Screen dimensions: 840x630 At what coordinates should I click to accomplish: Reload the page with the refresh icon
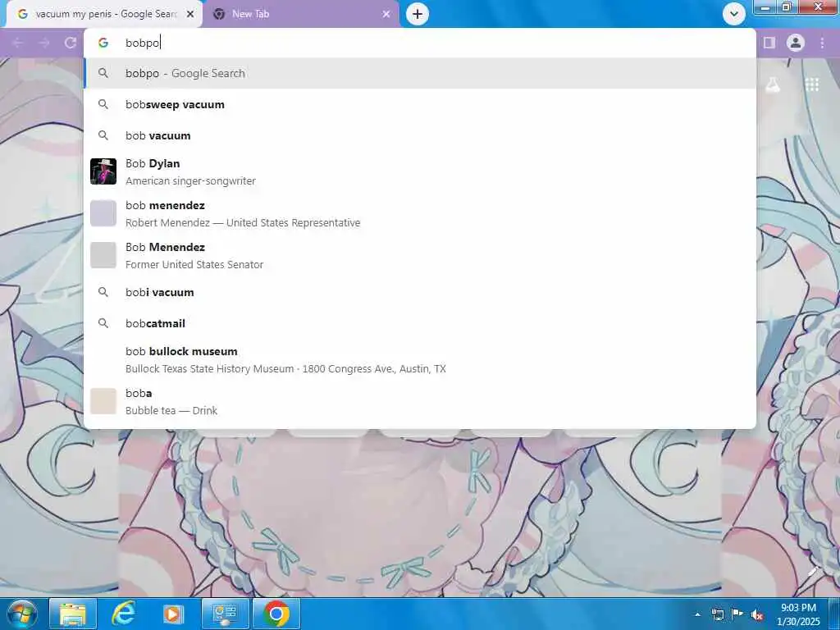71,43
